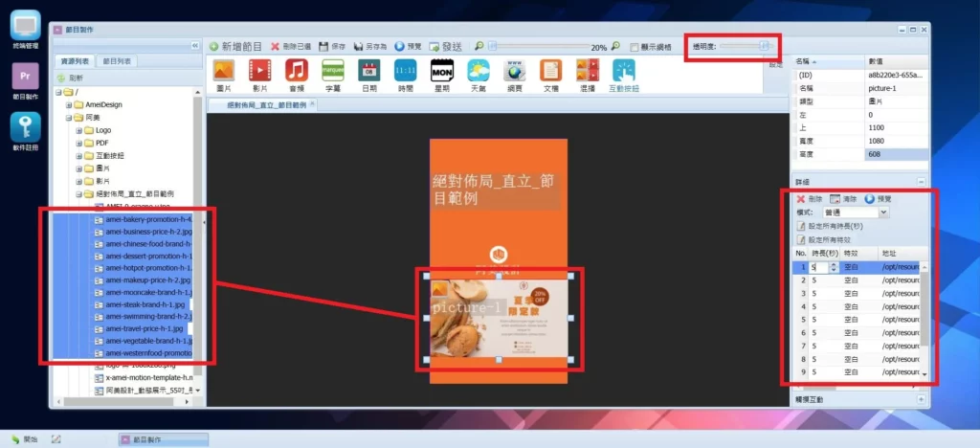Add a 影片 video element
The width and height of the screenshot is (980, 448).
pyautogui.click(x=259, y=72)
